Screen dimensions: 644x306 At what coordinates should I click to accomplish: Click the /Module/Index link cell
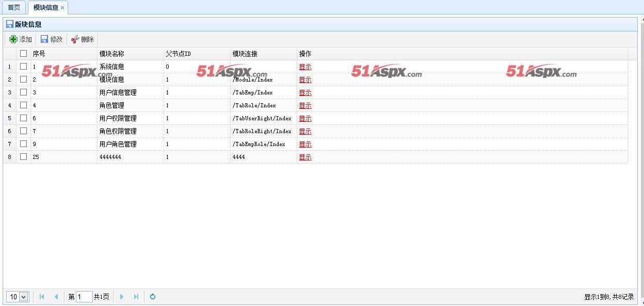264,79
